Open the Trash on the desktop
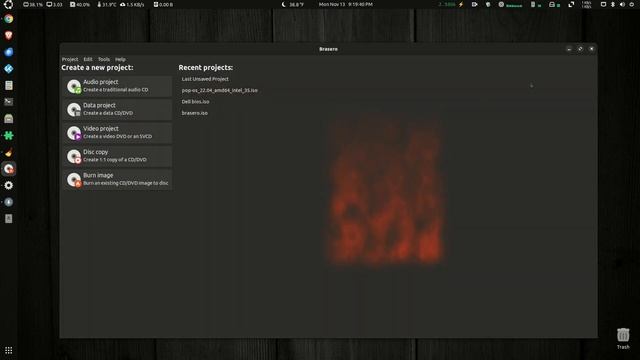 623,338
